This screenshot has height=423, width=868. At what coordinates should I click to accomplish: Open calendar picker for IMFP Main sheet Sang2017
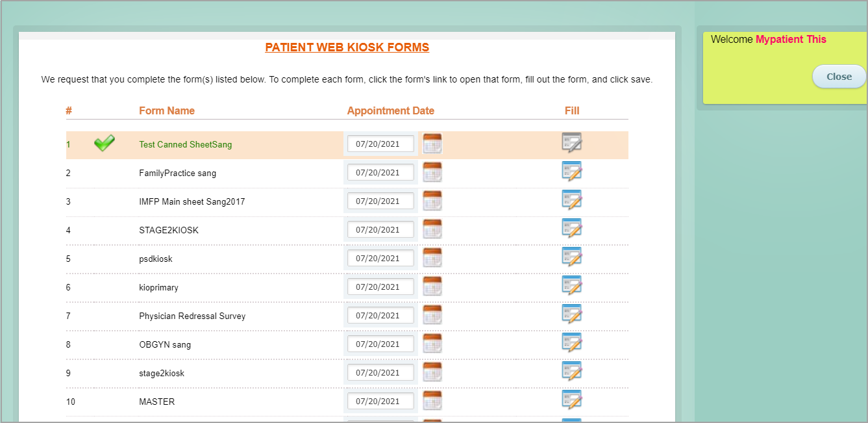(x=432, y=201)
